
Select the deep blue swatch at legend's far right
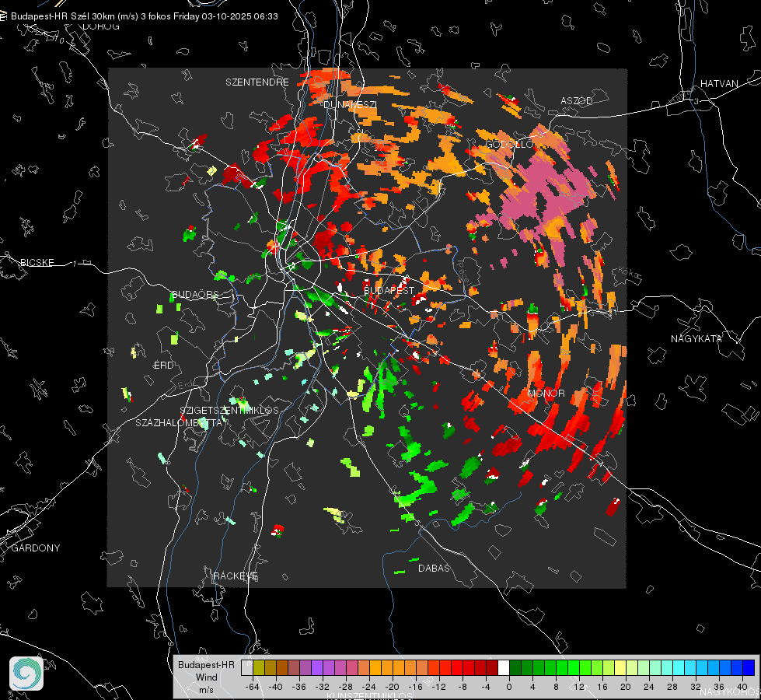coord(749,668)
